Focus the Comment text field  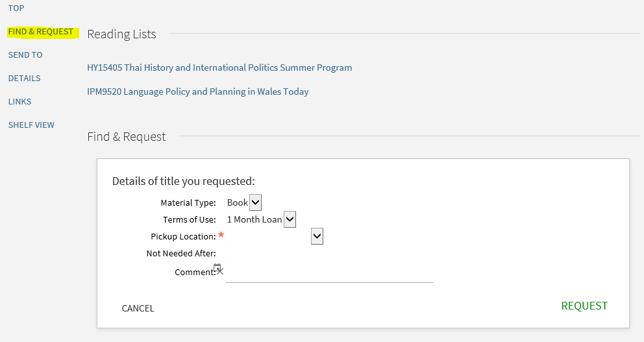[x=329, y=273]
